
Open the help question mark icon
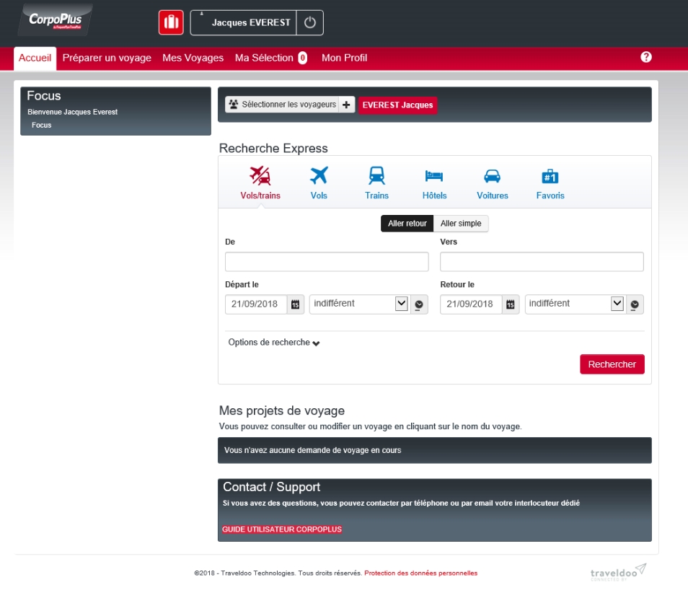tap(646, 57)
